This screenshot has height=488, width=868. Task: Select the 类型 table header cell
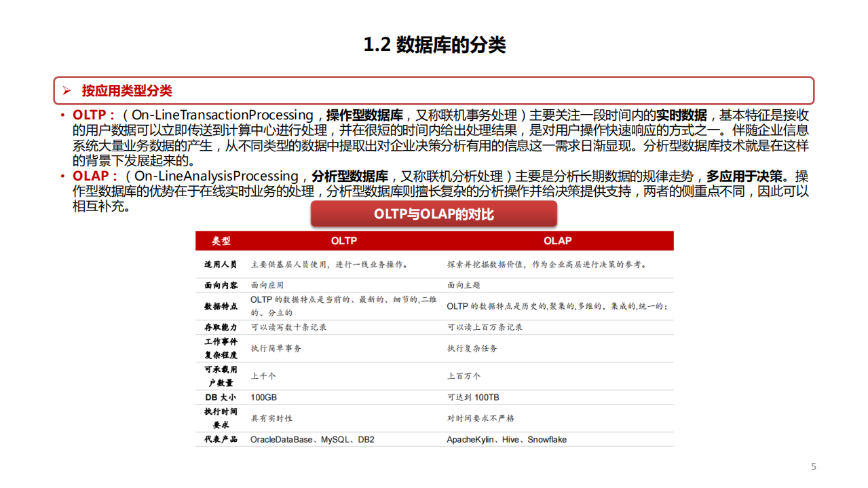coord(220,241)
